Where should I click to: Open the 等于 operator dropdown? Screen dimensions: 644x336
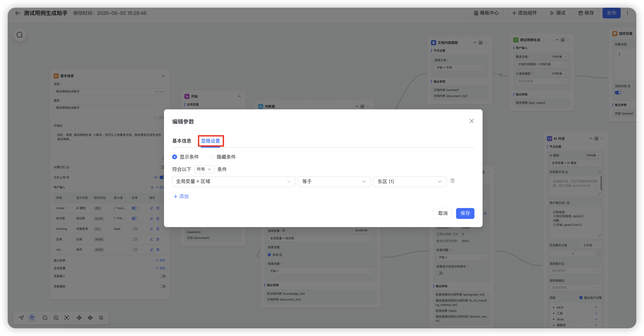334,182
